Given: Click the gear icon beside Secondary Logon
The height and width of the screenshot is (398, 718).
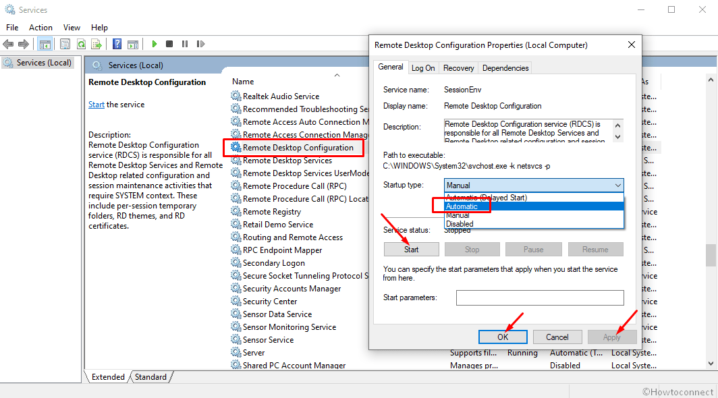Looking at the screenshot, I should 236,262.
